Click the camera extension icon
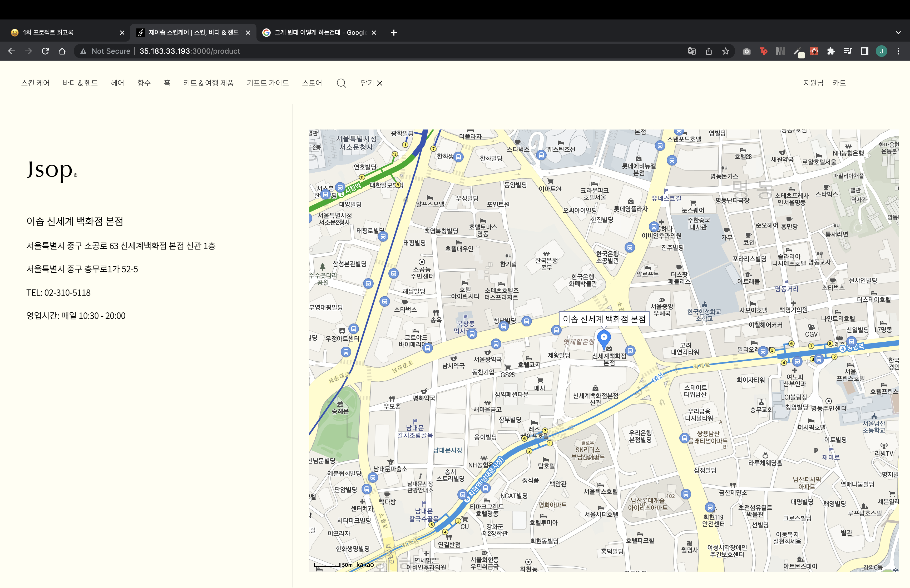 click(746, 51)
